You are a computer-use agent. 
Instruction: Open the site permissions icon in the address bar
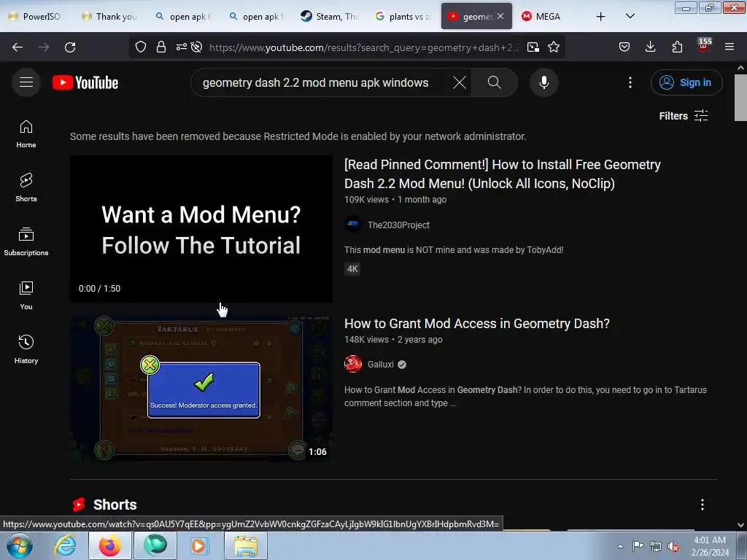pos(182,47)
